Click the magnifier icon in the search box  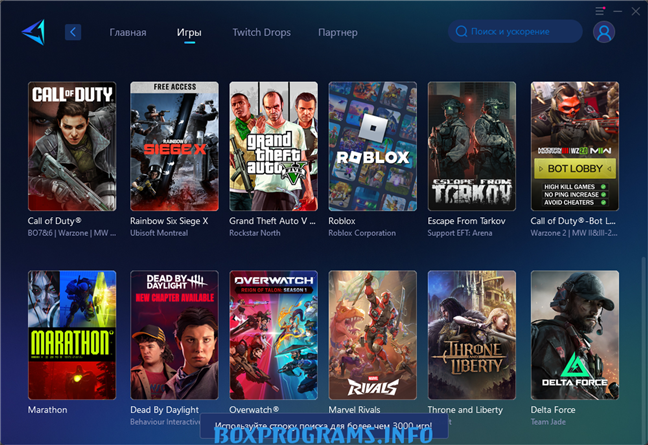point(461,32)
